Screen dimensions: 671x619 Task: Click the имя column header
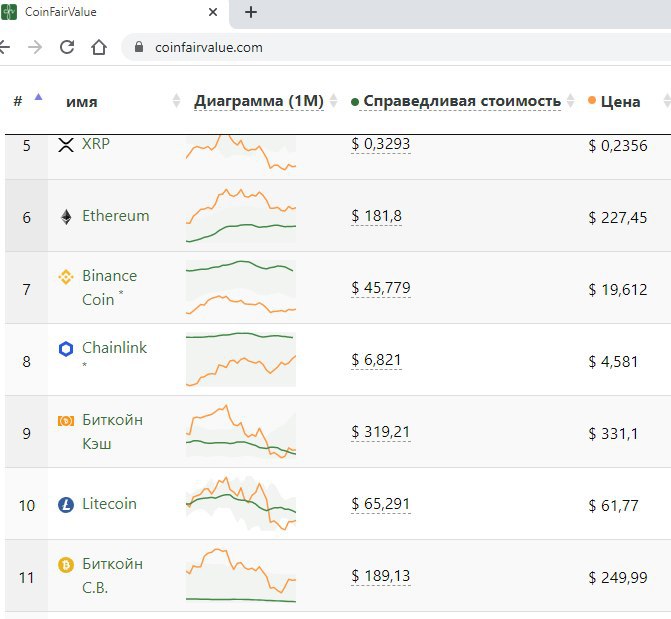point(82,102)
